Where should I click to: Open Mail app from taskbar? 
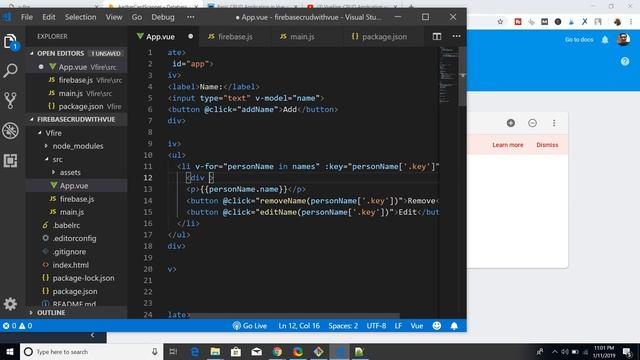(257, 351)
